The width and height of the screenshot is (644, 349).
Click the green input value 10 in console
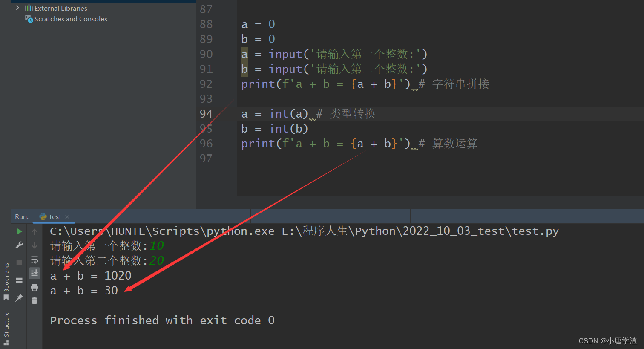click(x=157, y=246)
